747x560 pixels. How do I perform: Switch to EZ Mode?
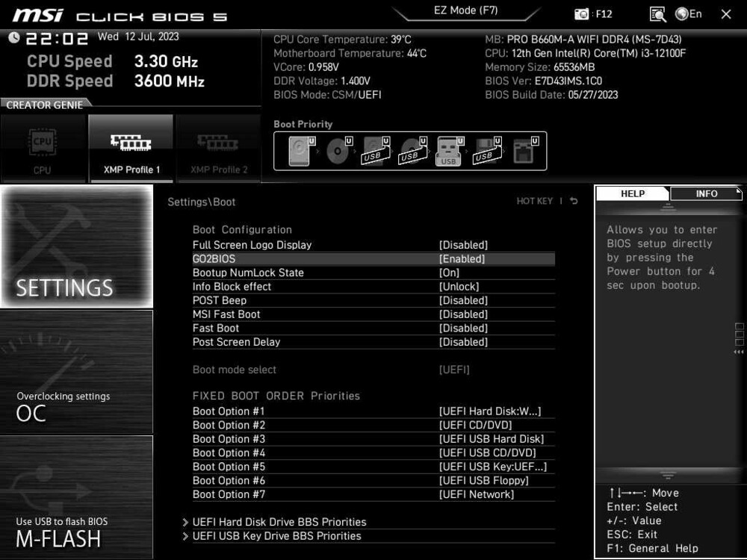[466, 10]
